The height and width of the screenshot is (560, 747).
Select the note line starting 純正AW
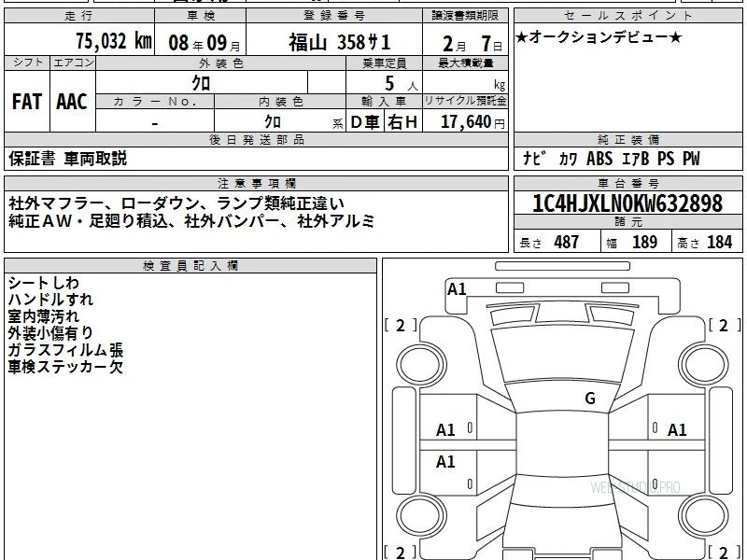click(x=191, y=221)
